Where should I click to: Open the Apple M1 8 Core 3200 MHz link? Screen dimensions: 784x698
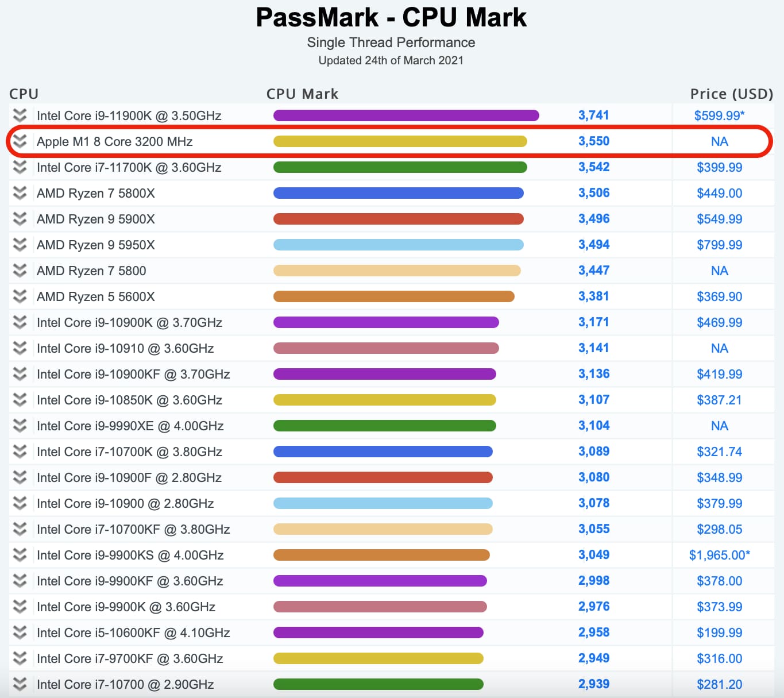(x=115, y=141)
